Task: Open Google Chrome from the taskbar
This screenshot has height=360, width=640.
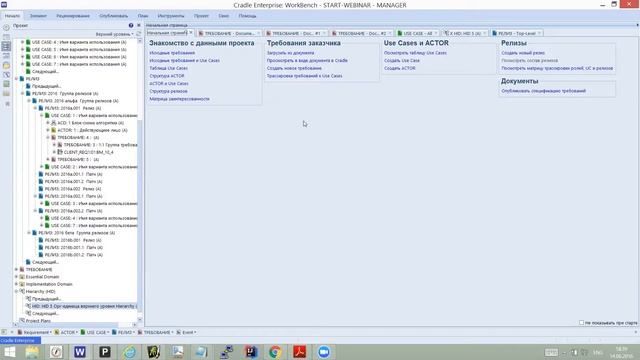Action: (275, 352)
